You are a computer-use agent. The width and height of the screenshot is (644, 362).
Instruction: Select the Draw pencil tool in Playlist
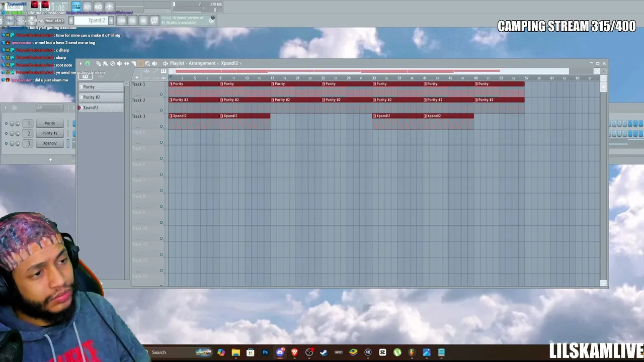(98, 63)
